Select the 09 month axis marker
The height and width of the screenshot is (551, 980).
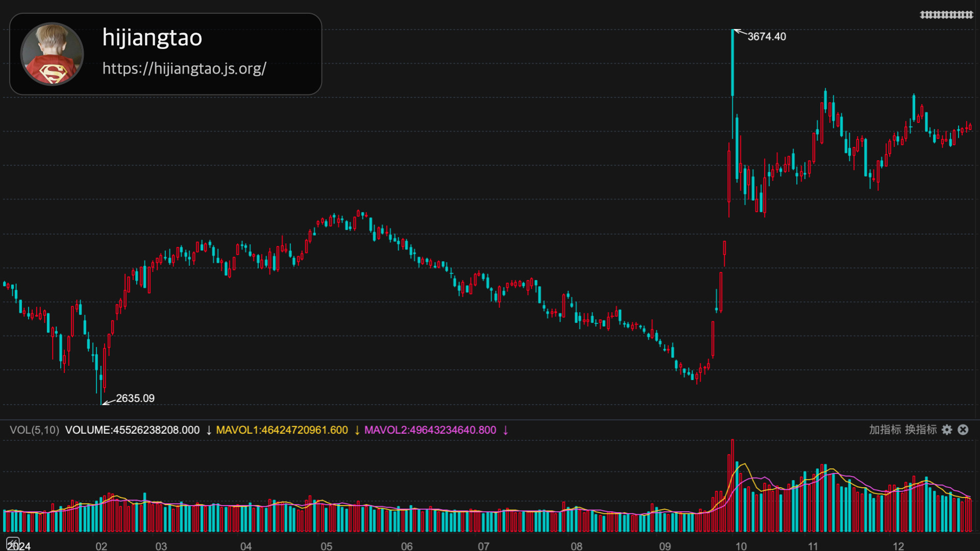coord(665,546)
